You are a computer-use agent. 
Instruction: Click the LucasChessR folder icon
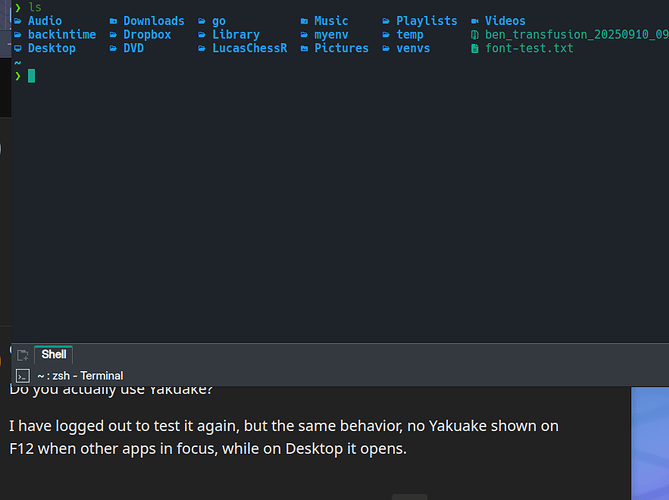click(x=202, y=48)
